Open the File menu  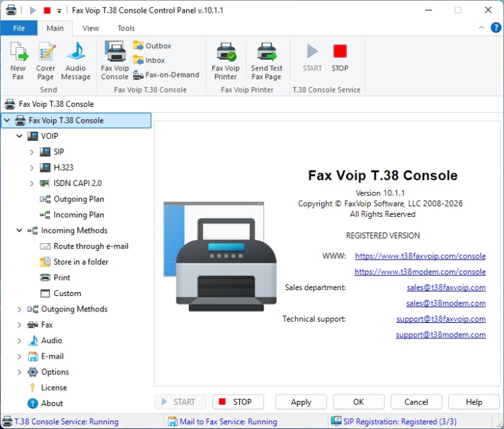pos(19,28)
